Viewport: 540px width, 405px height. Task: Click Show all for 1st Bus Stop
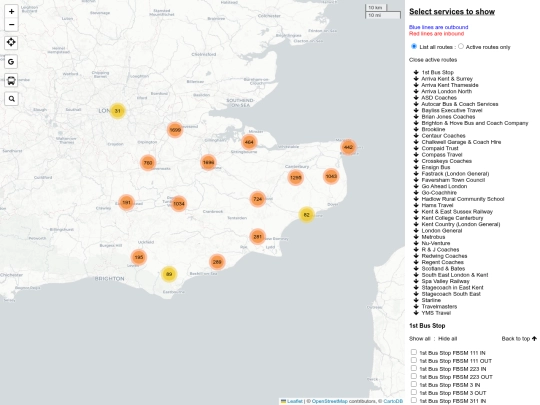click(x=419, y=339)
